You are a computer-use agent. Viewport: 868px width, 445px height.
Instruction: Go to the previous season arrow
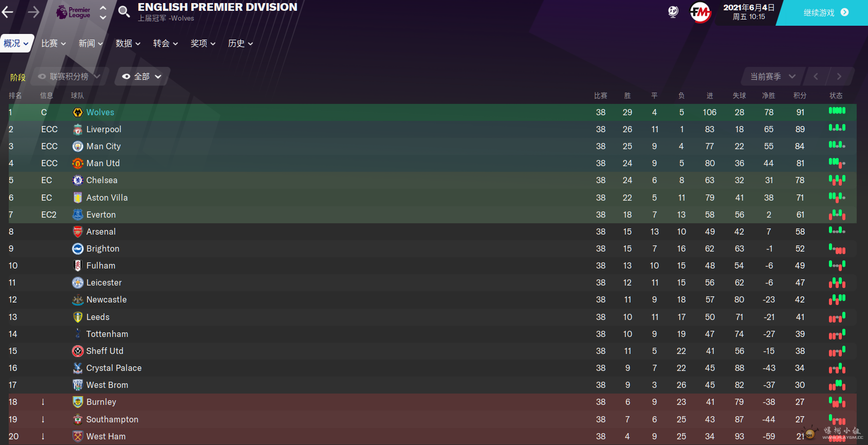pos(816,77)
